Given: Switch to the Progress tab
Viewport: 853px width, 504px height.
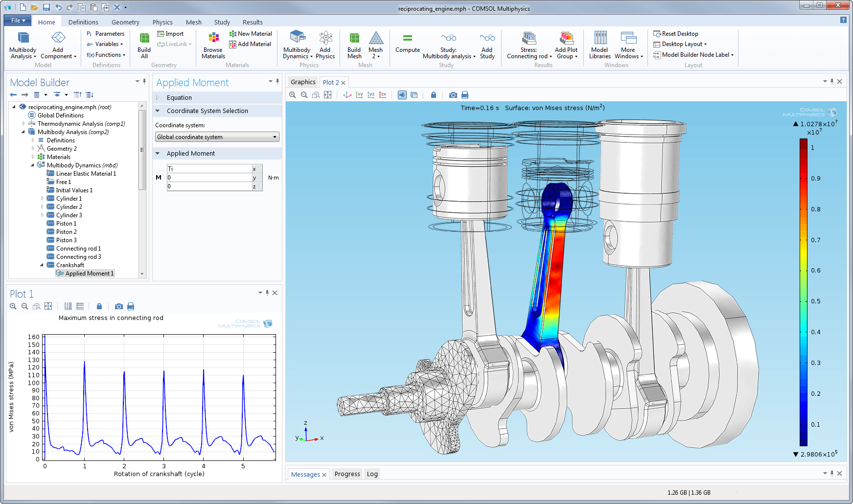Looking at the screenshot, I should point(347,474).
